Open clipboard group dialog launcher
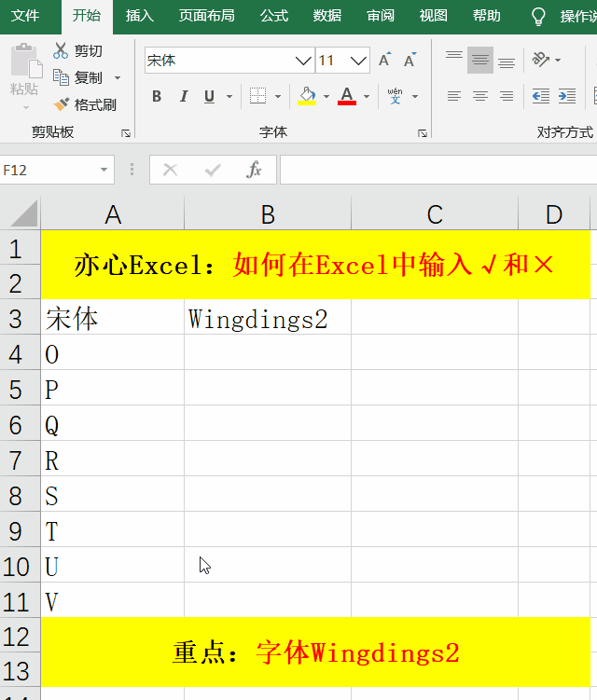Image resolution: width=597 pixels, height=700 pixels. pos(126,133)
